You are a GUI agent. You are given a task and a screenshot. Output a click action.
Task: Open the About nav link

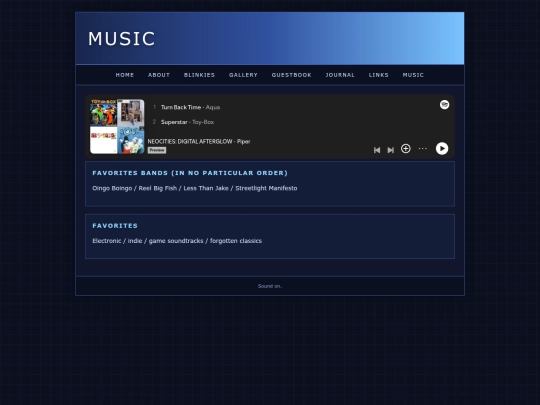coord(159,75)
